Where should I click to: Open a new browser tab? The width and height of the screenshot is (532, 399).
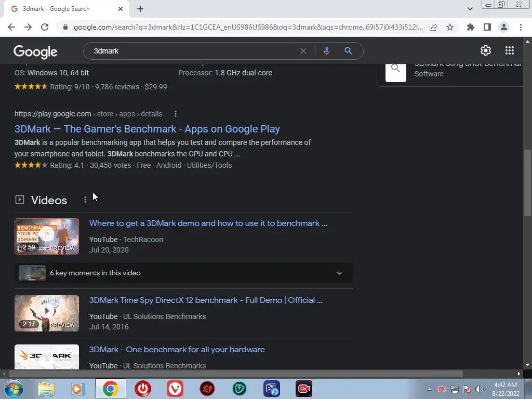(140, 9)
